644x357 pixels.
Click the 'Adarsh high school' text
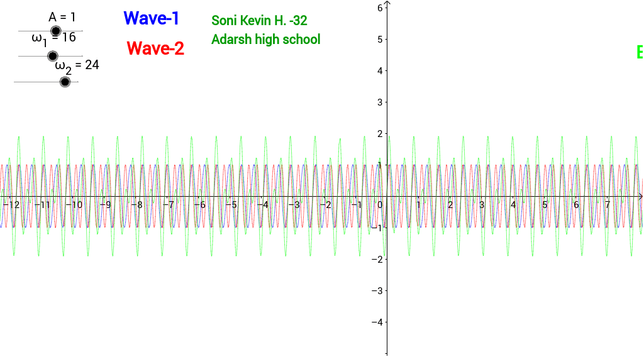(x=266, y=40)
